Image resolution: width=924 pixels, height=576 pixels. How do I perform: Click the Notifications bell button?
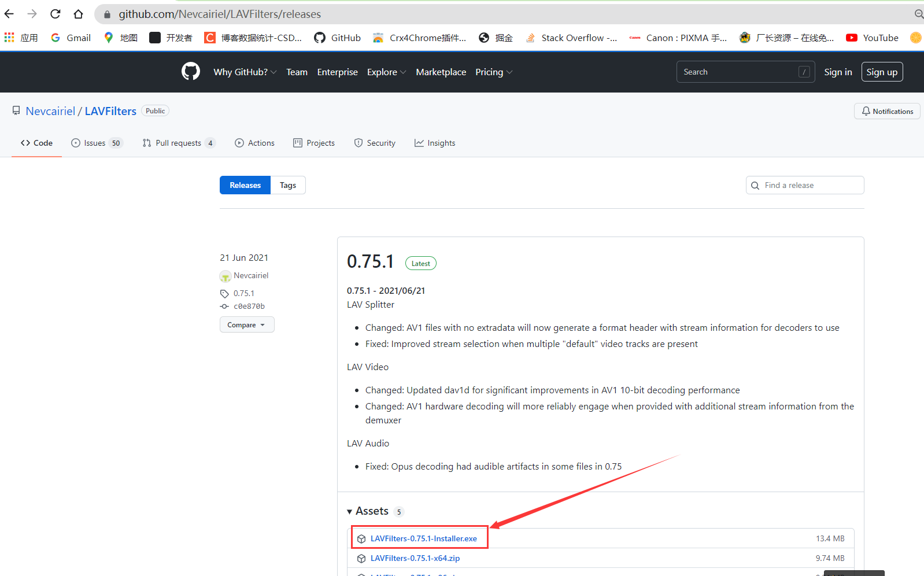[x=887, y=111]
